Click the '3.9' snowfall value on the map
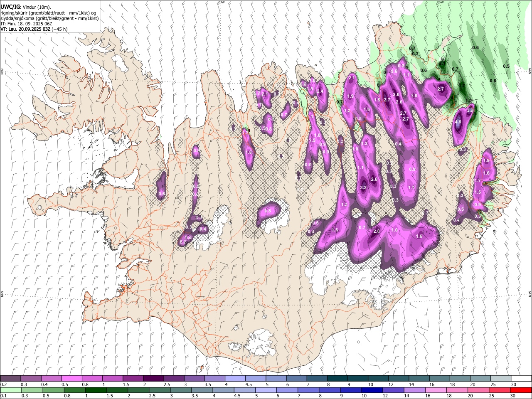This screenshot has width=532, height=399. (470, 111)
